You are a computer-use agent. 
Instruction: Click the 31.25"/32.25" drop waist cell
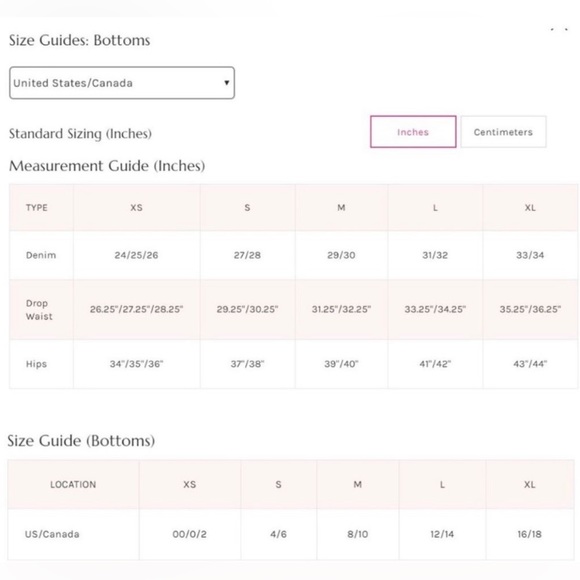click(x=341, y=309)
